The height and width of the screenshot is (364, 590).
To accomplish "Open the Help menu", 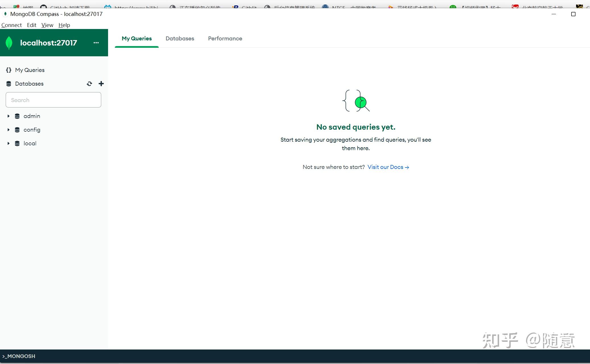I will point(64,25).
